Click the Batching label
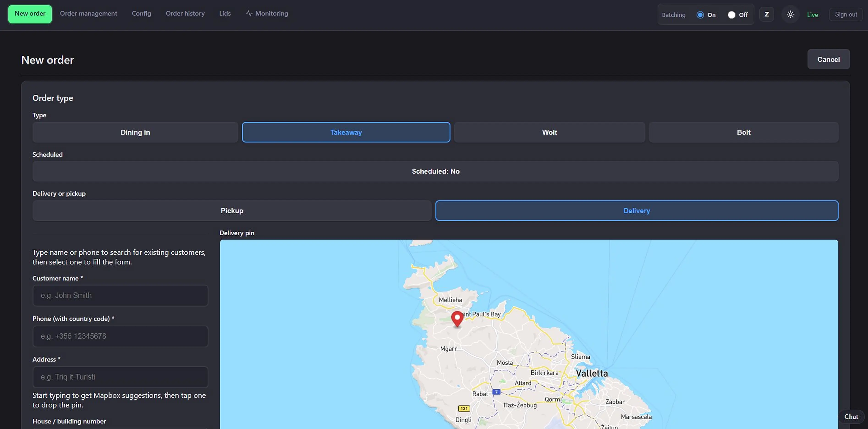 tap(674, 15)
